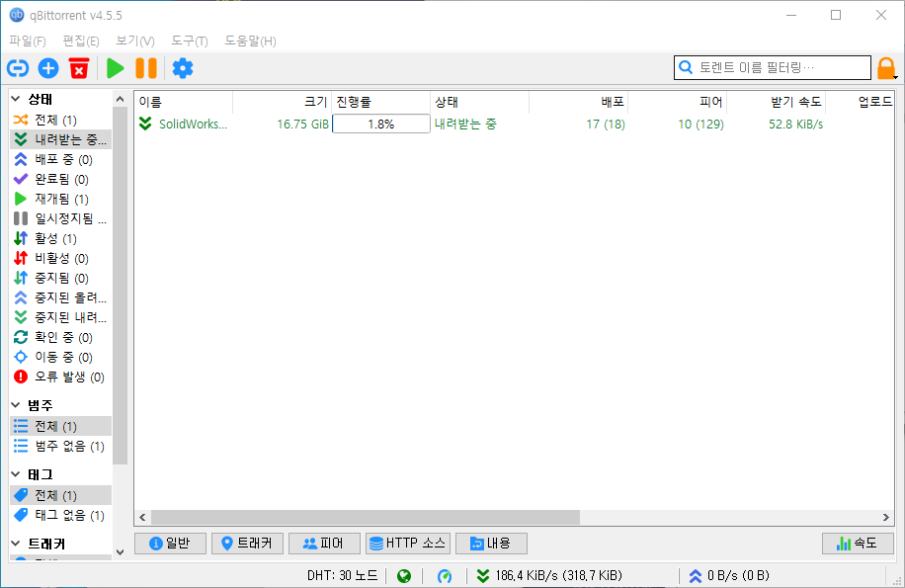Open the 파일(F) menu
This screenshot has width=905, height=588.
[x=27, y=41]
